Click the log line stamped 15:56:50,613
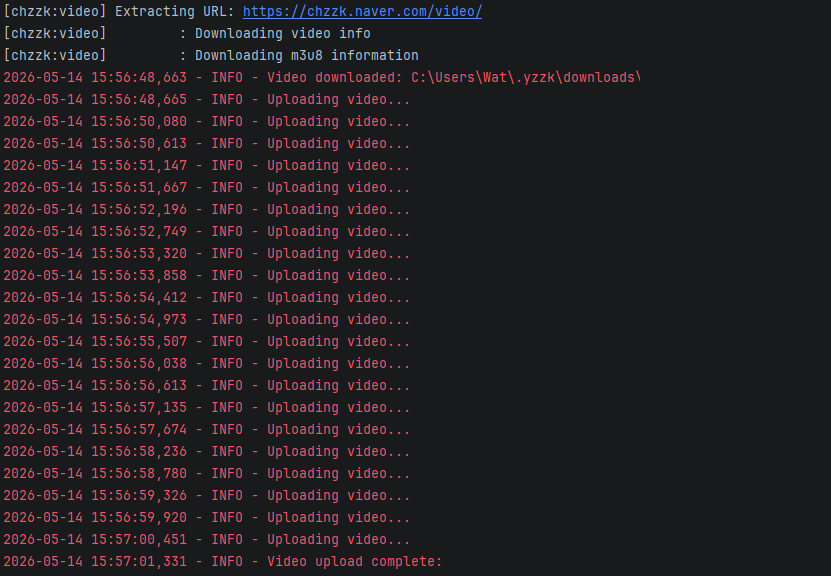The height and width of the screenshot is (576, 831). [x=207, y=143]
